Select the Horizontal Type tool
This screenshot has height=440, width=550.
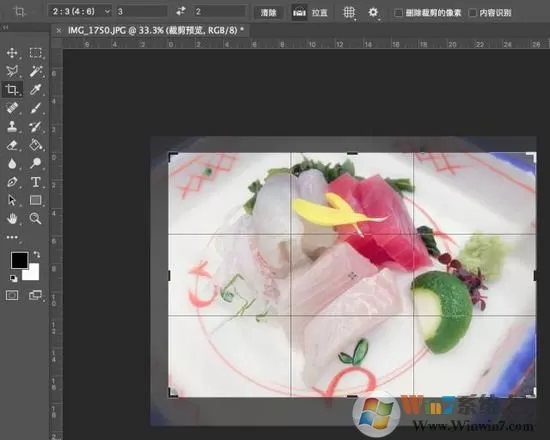pyautogui.click(x=35, y=182)
